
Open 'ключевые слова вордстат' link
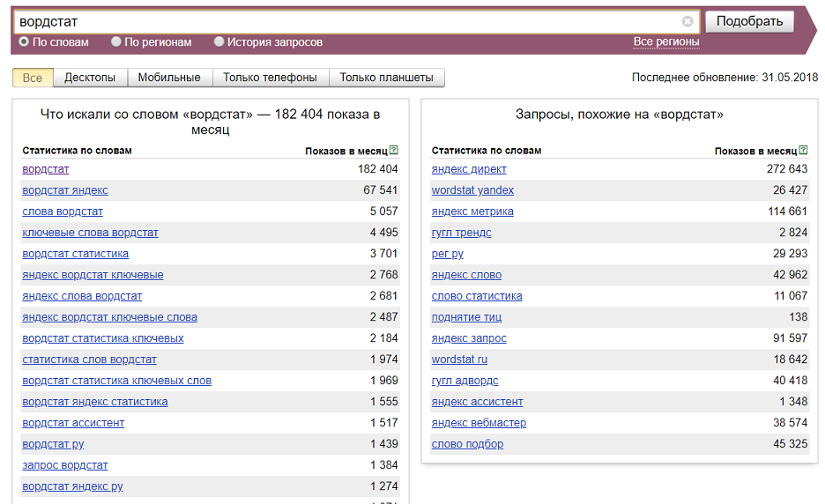[x=90, y=233]
